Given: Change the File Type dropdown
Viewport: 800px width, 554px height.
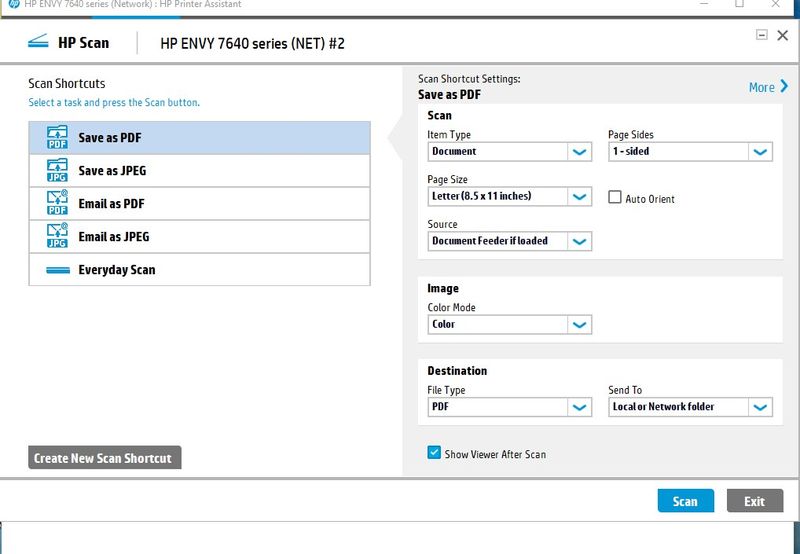Looking at the screenshot, I should (579, 408).
